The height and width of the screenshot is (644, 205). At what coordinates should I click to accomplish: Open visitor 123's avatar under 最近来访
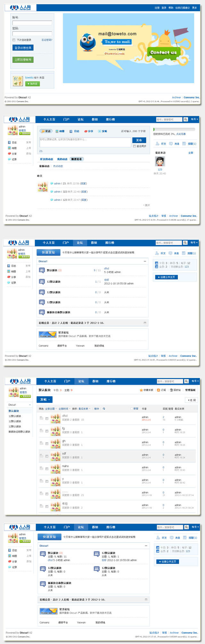[x=160, y=161]
